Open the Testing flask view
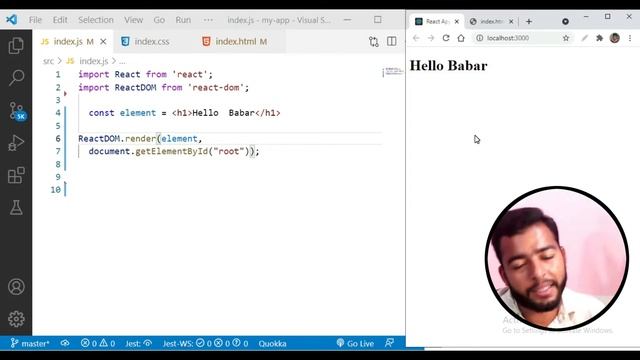 tap(16, 208)
